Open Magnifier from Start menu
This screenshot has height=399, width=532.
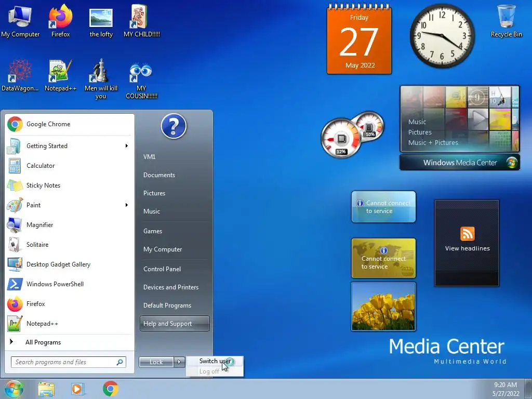point(69,224)
